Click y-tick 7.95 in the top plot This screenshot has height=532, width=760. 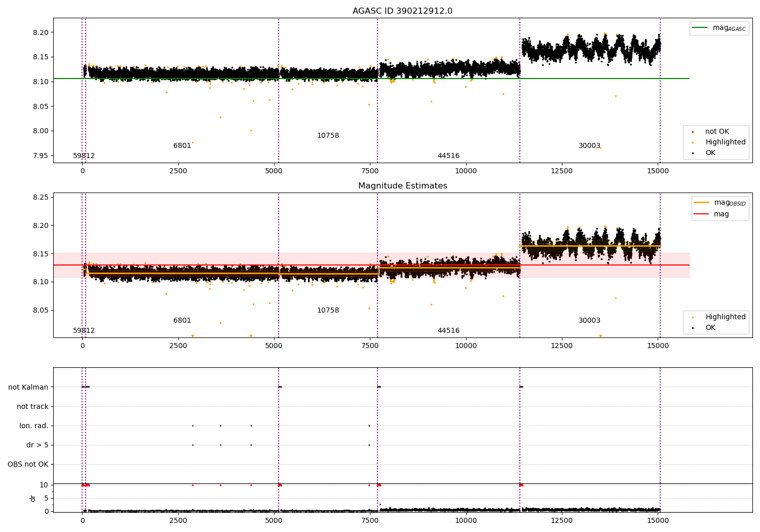tap(41, 156)
